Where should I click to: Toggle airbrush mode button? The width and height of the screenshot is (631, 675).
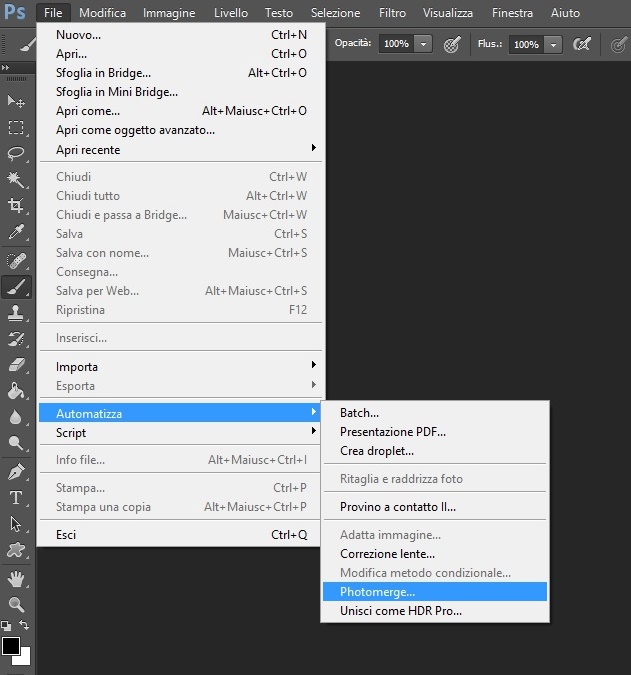[582, 44]
